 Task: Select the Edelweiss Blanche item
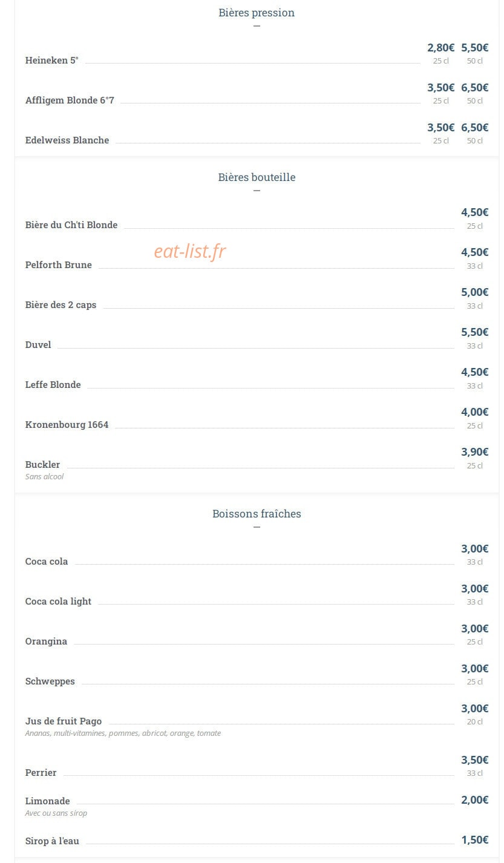[67, 140]
